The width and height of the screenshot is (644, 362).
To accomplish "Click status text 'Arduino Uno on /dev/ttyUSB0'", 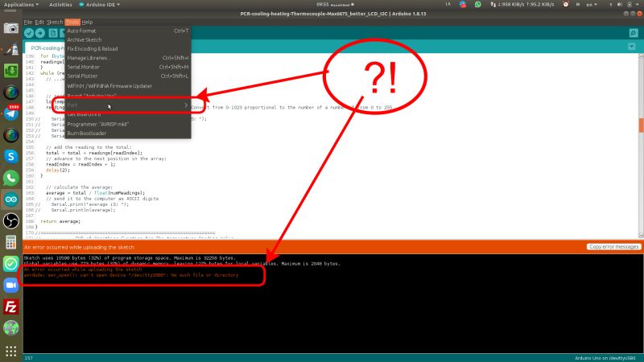I will click(x=605, y=358).
